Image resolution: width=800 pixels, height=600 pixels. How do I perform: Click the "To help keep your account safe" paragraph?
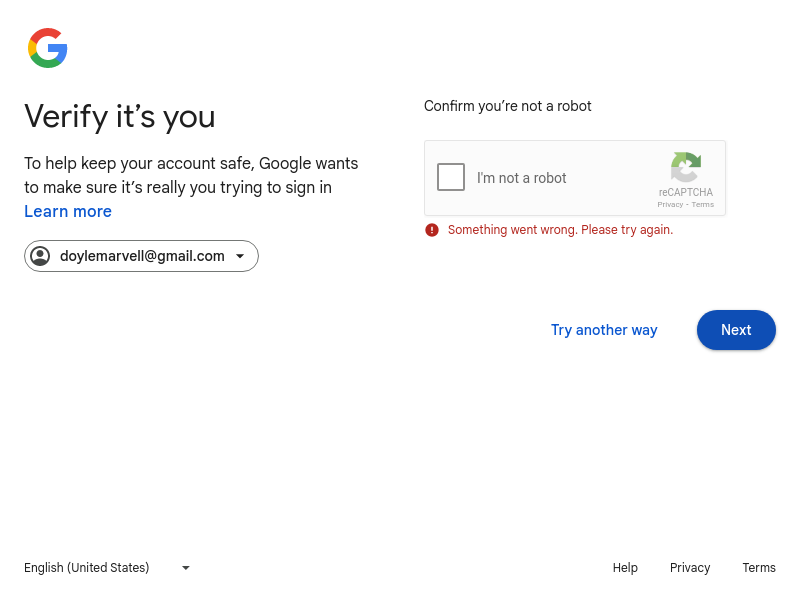191,175
